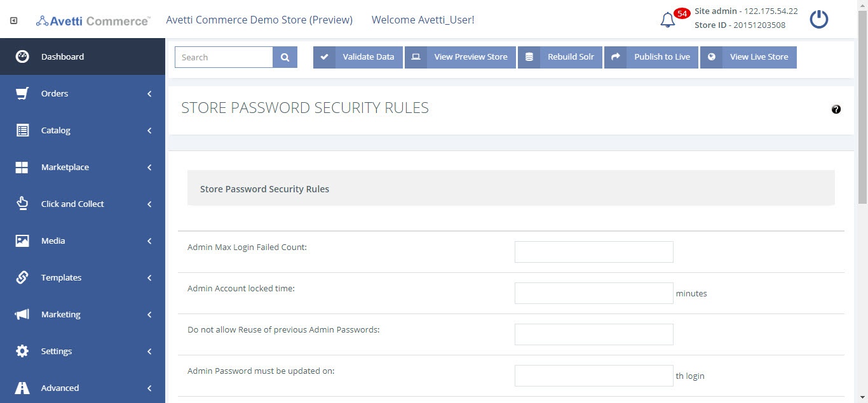Click the Dashboard gauge icon
Image resolution: width=868 pixels, height=403 pixels.
[x=22, y=56]
